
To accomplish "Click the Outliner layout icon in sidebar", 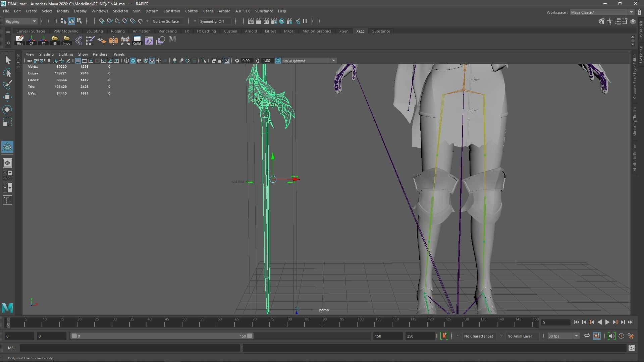I will click(x=7, y=200).
